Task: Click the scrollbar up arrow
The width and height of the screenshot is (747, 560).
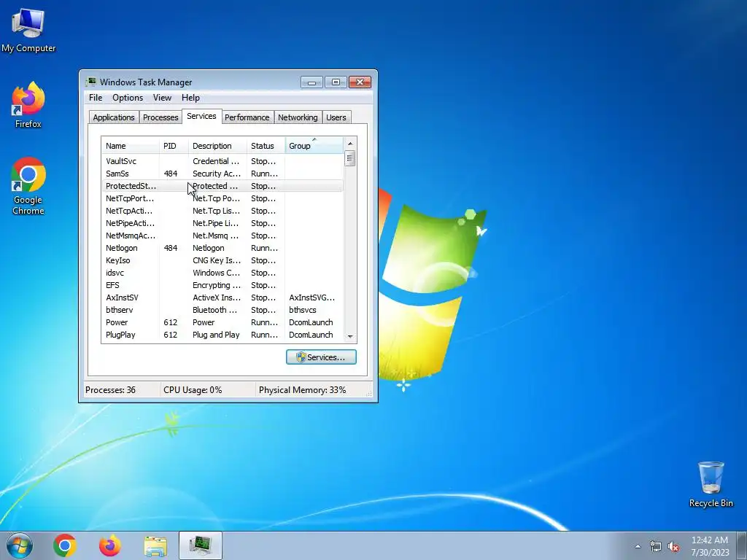Action: pyautogui.click(x=350, y=144)
